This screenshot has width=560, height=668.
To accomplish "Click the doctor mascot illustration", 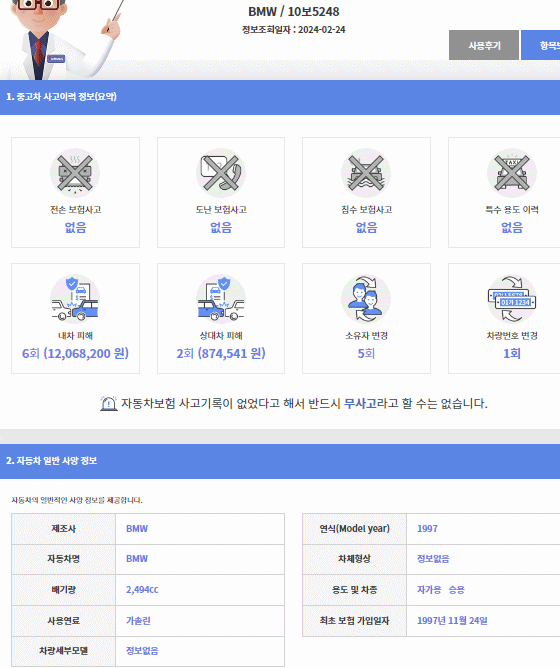I will point(64,40).
